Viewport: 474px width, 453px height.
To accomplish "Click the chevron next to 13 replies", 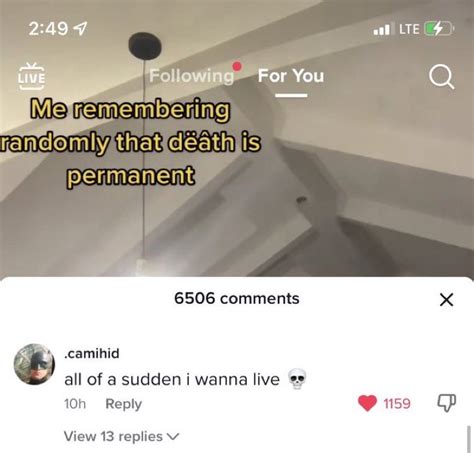I will 173,436.
